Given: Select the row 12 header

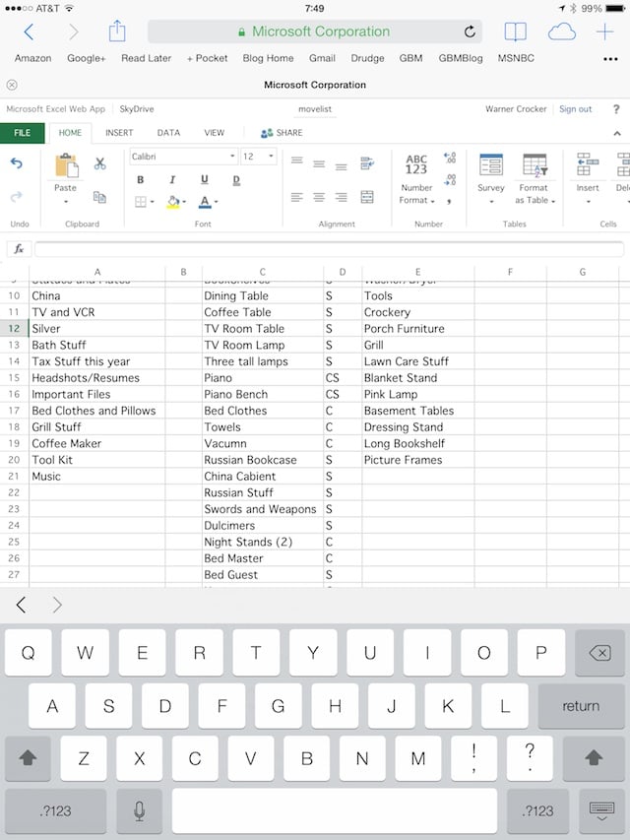Looking at the screenshot, I should click(14, 328).
